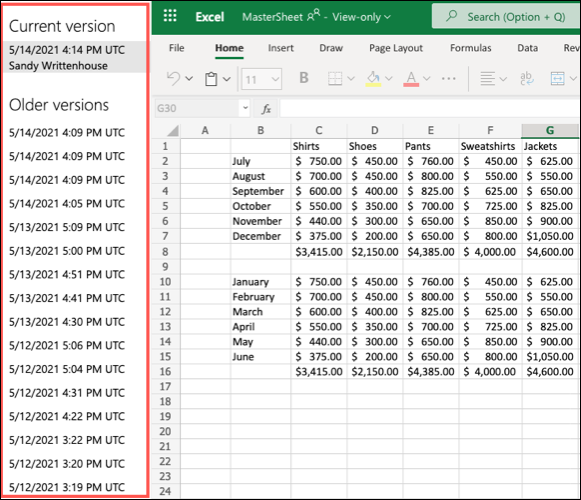Expand the Paste options dropdown arrow
581x500 pixels.
coord(227,79)
